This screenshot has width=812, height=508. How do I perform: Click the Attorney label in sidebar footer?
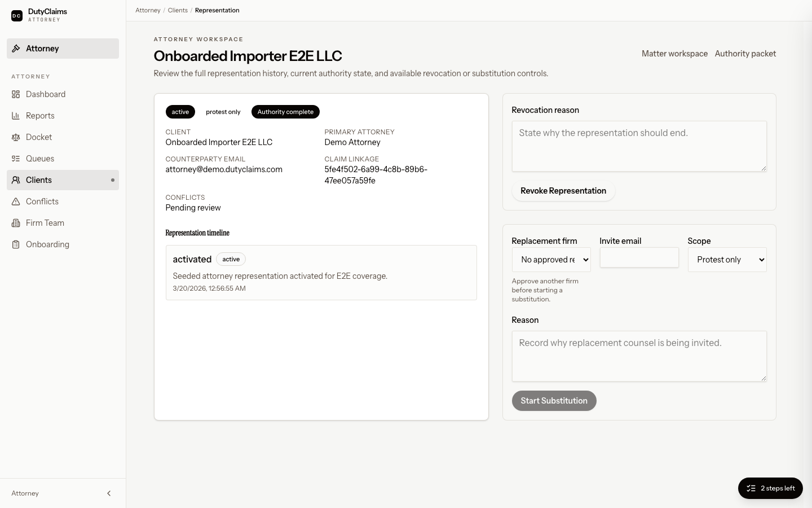point(25,493)
